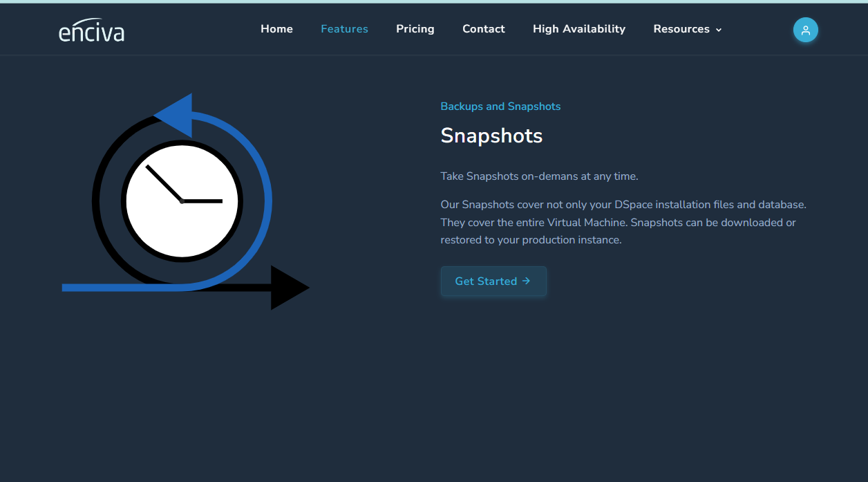Open the user account icon
This screenshot has width=868, height=482.
pyautogui.click(x=806, y=30)
